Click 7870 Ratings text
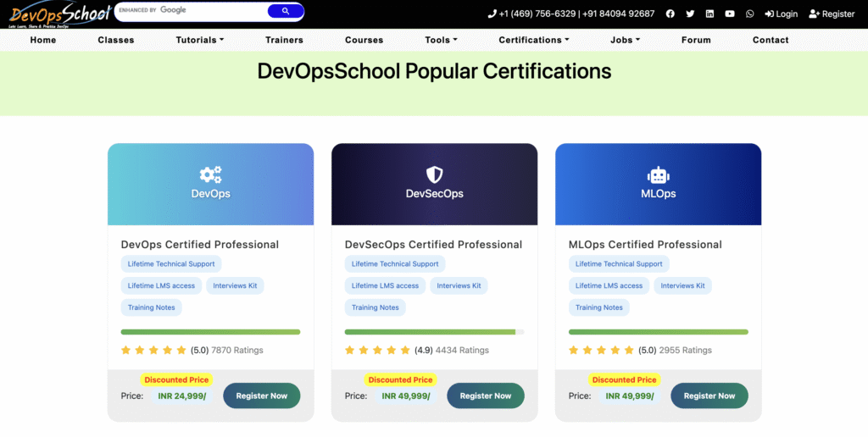Viewport: 868px width, 437px height. point(237,350)
